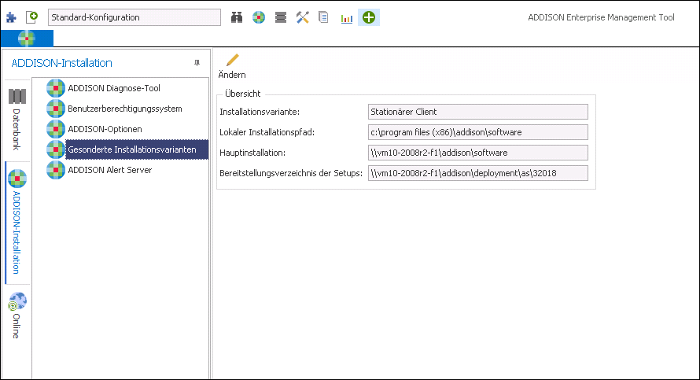The width and height of the screenshot is (700, 380).
Task: Open the bar chart toolbar icon
Action: [x=346, y=18]
